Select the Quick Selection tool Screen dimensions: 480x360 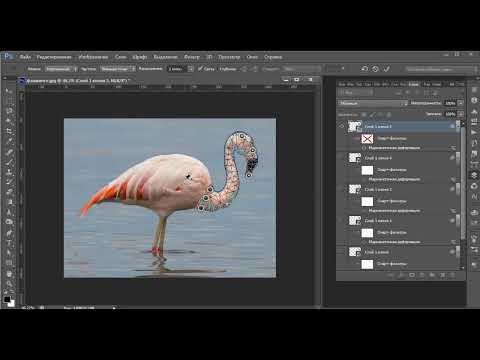(x=9, y=121)
